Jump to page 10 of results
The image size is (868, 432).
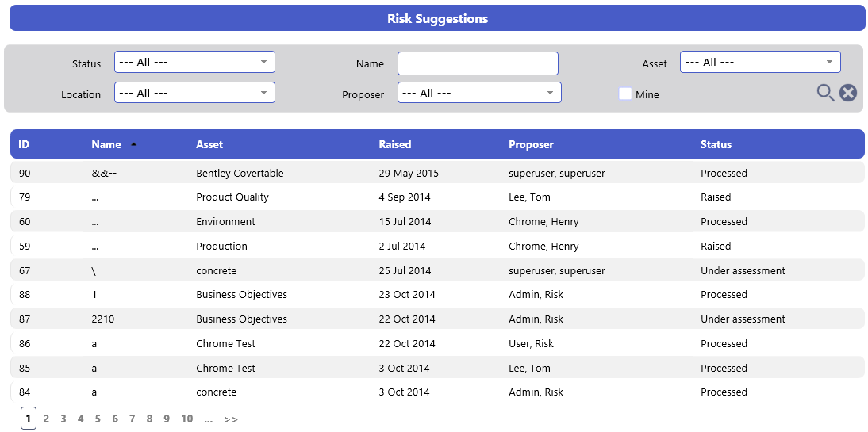point(187,419)
